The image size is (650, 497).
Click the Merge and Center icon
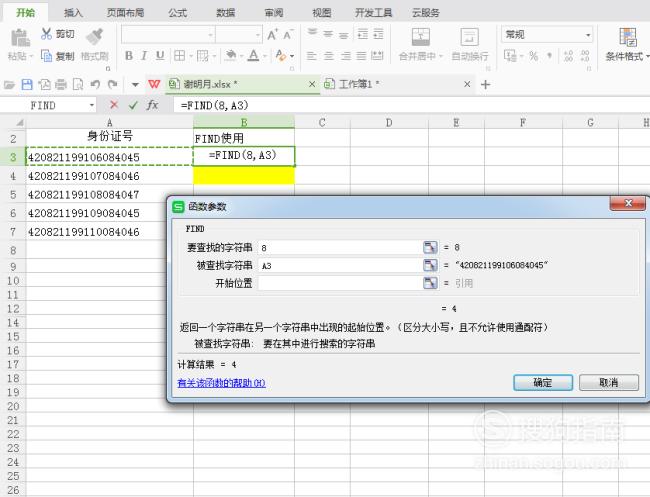coord(420,37)
